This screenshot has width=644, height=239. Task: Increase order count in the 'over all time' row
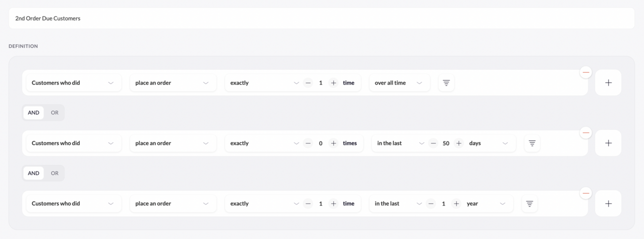tap(333, 83)
